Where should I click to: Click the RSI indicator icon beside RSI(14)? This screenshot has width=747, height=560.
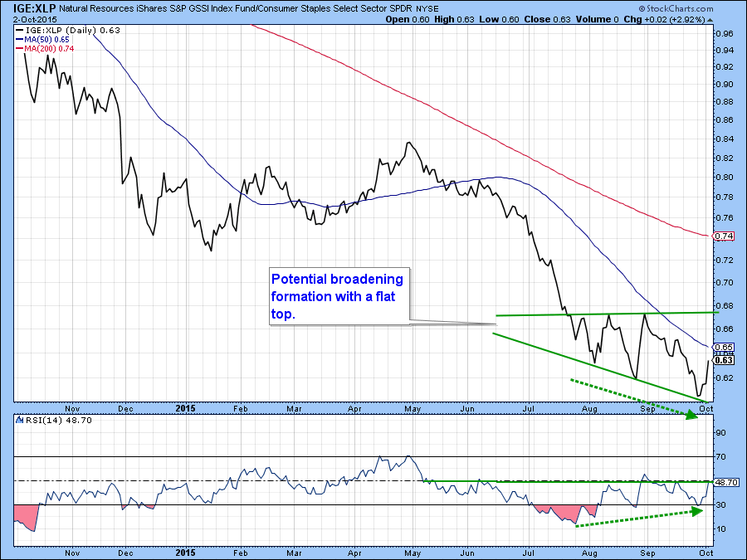click(20, 420)
